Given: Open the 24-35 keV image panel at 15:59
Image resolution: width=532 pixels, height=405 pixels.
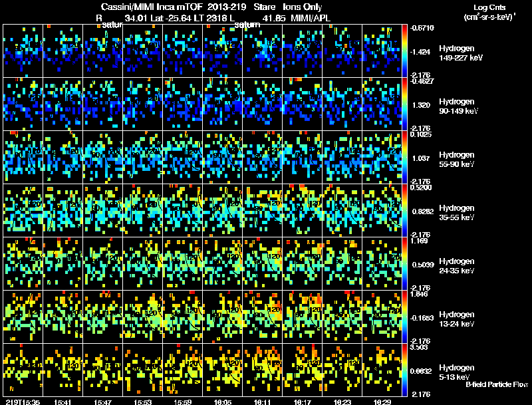Looking at the screenshot, I should pos(182,264).
